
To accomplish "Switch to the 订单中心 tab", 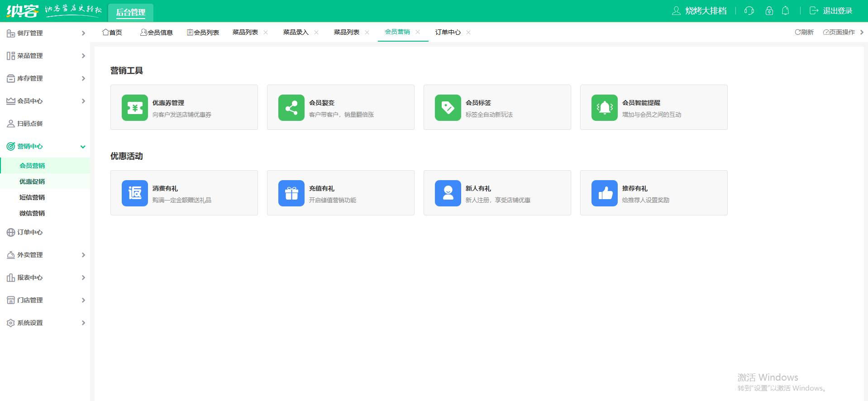I will point(448,32).
